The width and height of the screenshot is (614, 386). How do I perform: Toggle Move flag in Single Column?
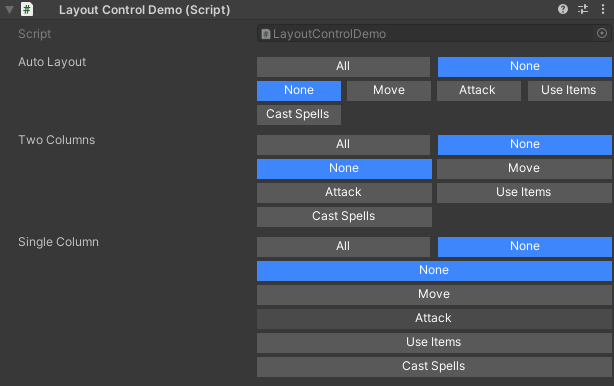(434, 294)
